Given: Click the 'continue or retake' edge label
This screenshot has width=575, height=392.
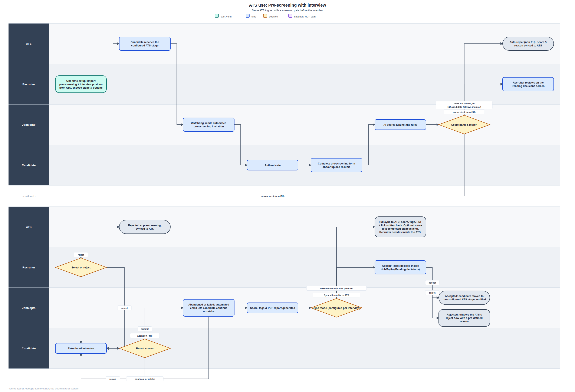Looking at the screenshot, I should [145, 379].
